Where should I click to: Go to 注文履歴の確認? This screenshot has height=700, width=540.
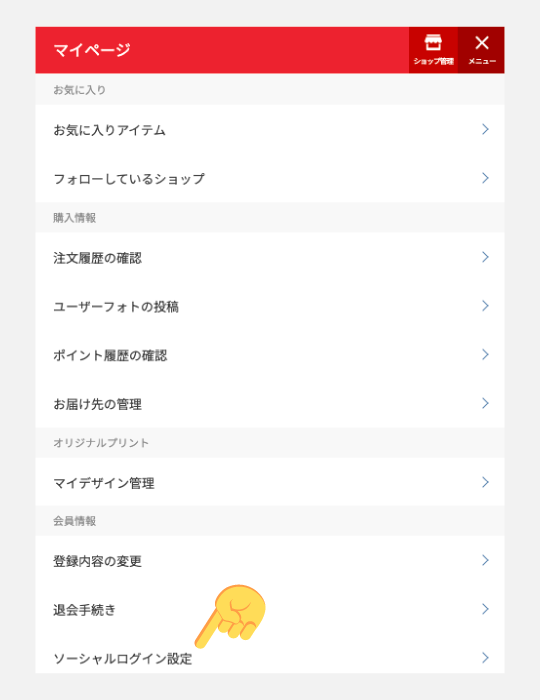[270, 257]
